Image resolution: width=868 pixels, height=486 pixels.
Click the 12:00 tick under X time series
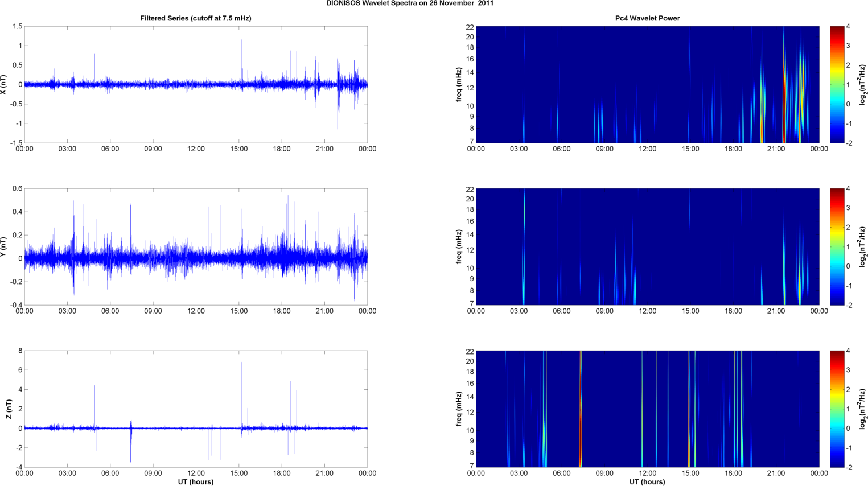click(196, 149)
